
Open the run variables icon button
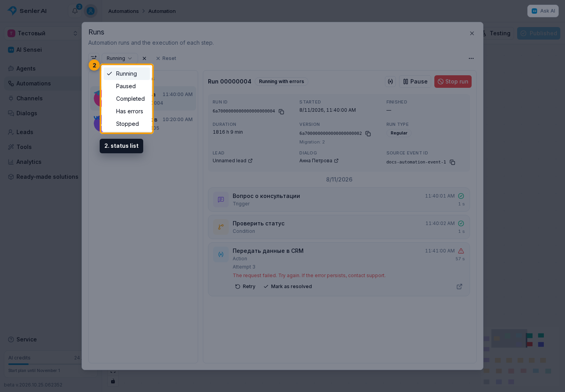pyautogui.click(x=390, y=82)
